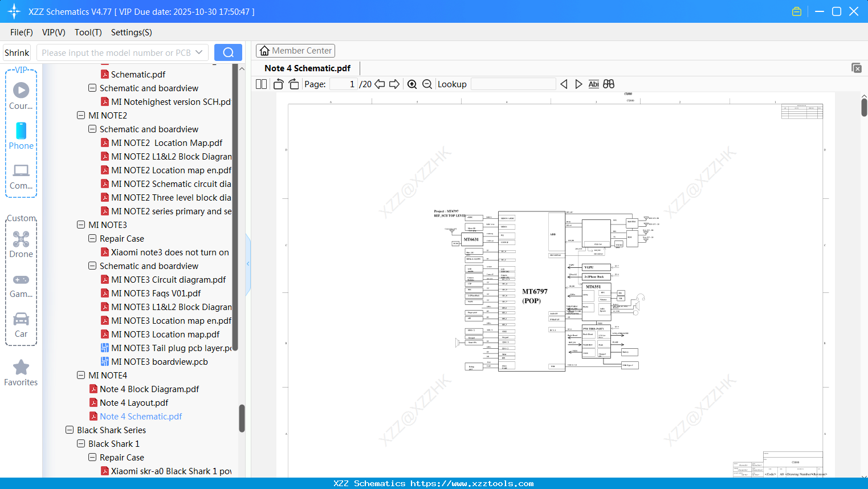Image resolution: width=868 pixels, height=489 pixels.
Task: Collapse the MI NOTE3 tree node
Action: point(80,225)
